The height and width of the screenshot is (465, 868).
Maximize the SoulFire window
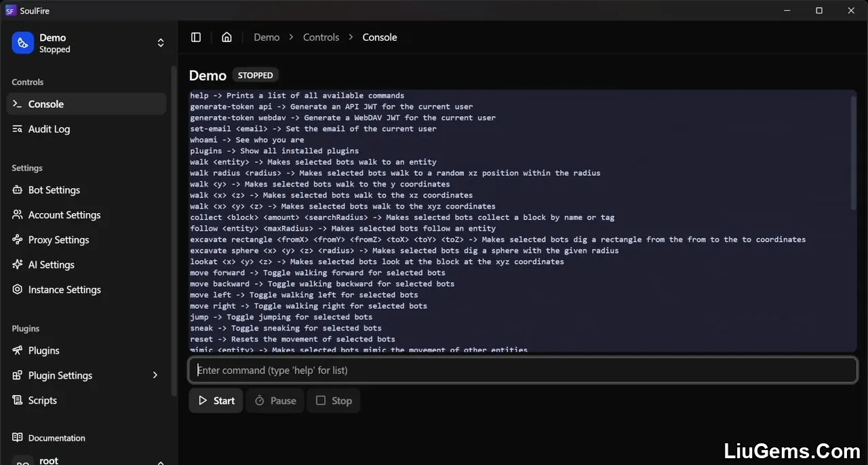point(819,11)
